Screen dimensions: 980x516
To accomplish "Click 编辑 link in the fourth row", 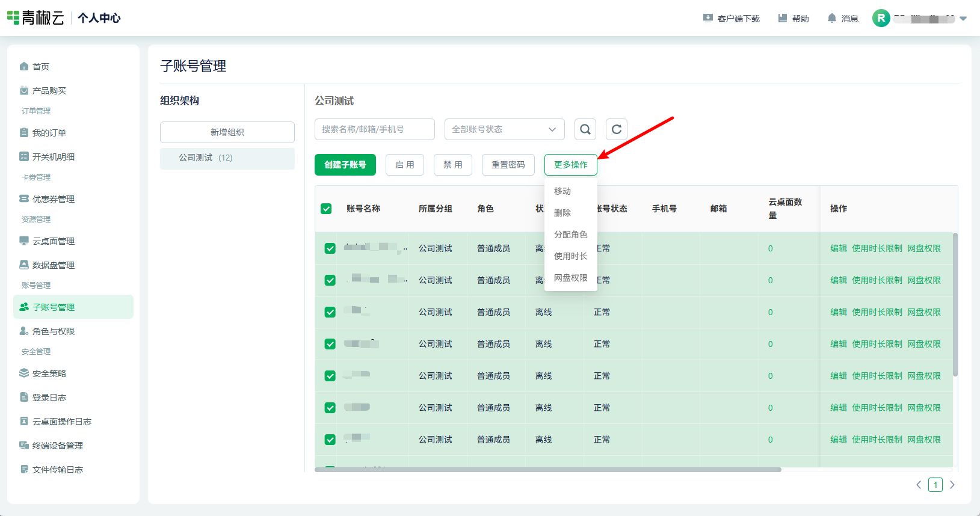I will tap(839, 344).
